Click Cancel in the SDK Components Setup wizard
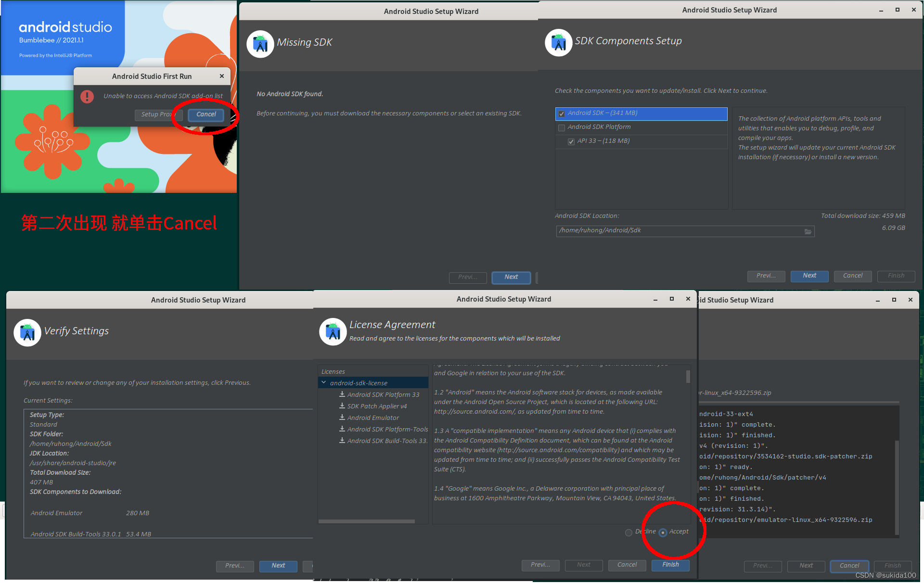Screen dimensions: 924x583 853,276
